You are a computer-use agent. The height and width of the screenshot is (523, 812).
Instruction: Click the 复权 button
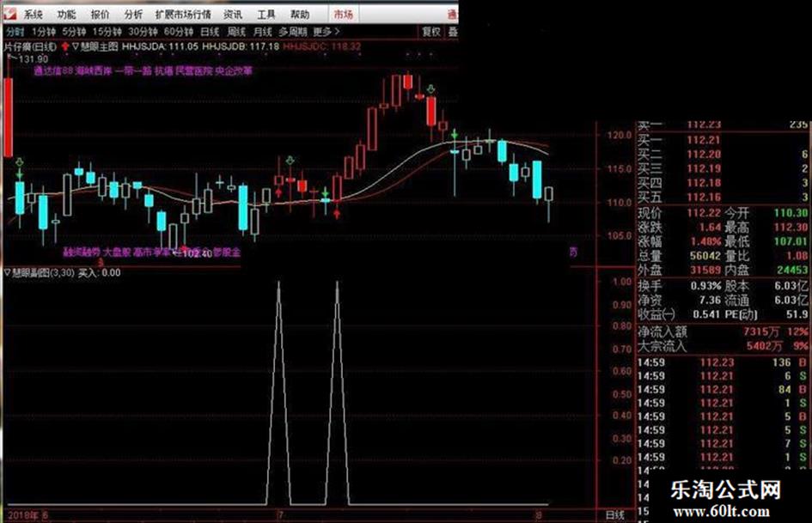(x=430, y=32)
